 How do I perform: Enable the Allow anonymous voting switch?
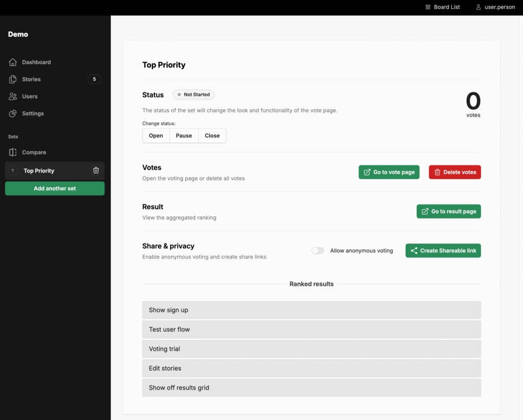(318, 251)
